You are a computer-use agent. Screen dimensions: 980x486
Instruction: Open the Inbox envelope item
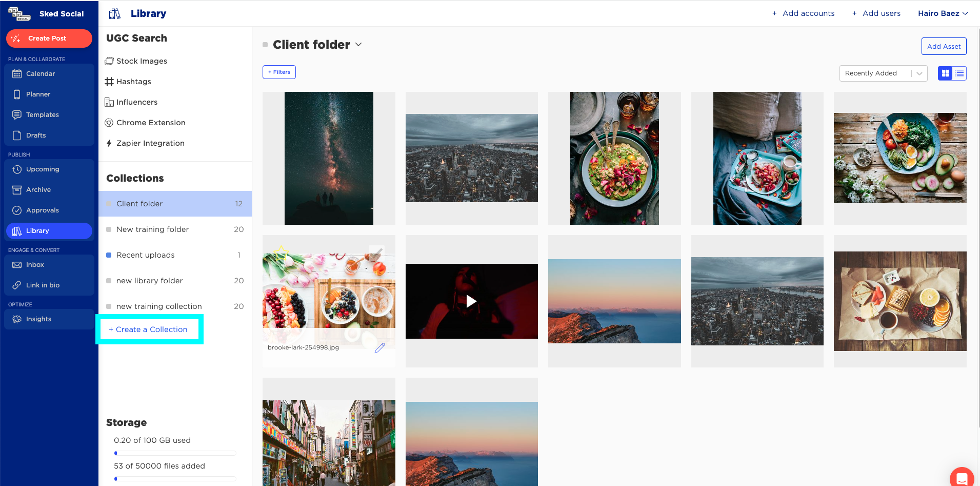tap(49, 265)
